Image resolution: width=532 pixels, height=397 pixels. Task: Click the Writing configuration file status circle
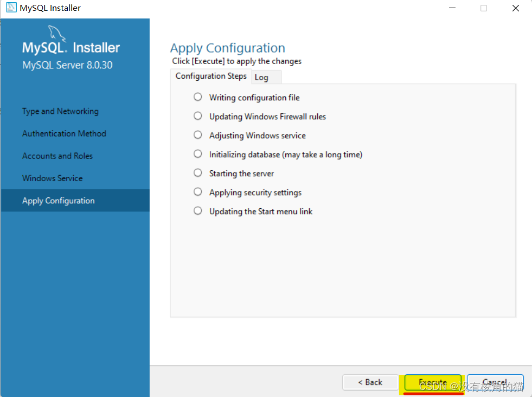[197, 97]
